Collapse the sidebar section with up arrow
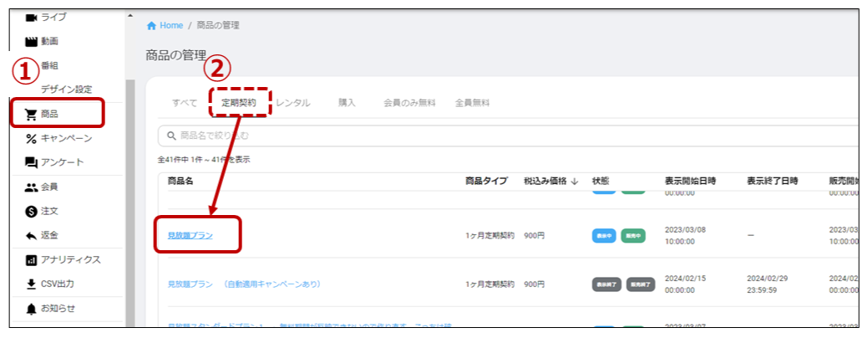 coord(129,16)
